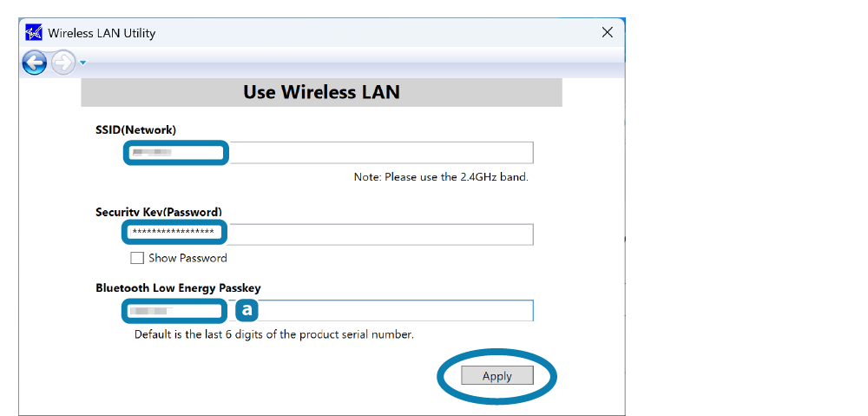Click the default serial number hint text
Viewport: 868px width, 416px height.
point(273,334)
